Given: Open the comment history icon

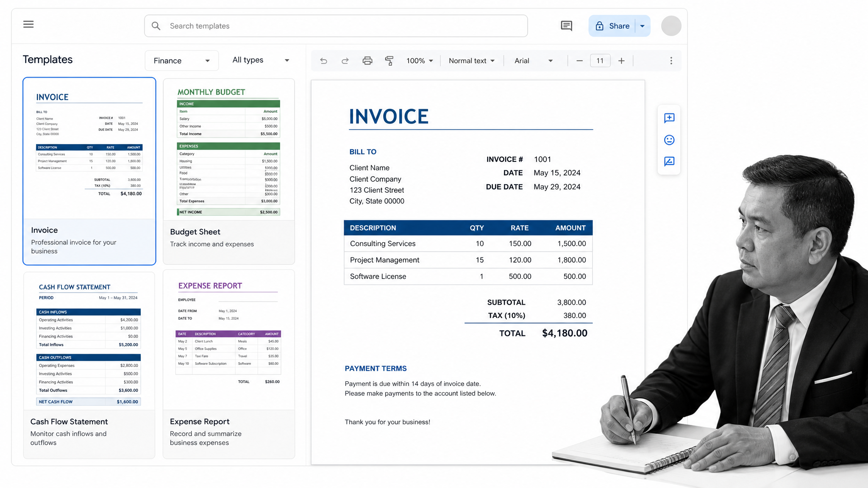Looking at the screenshot, I should [566, 26].
